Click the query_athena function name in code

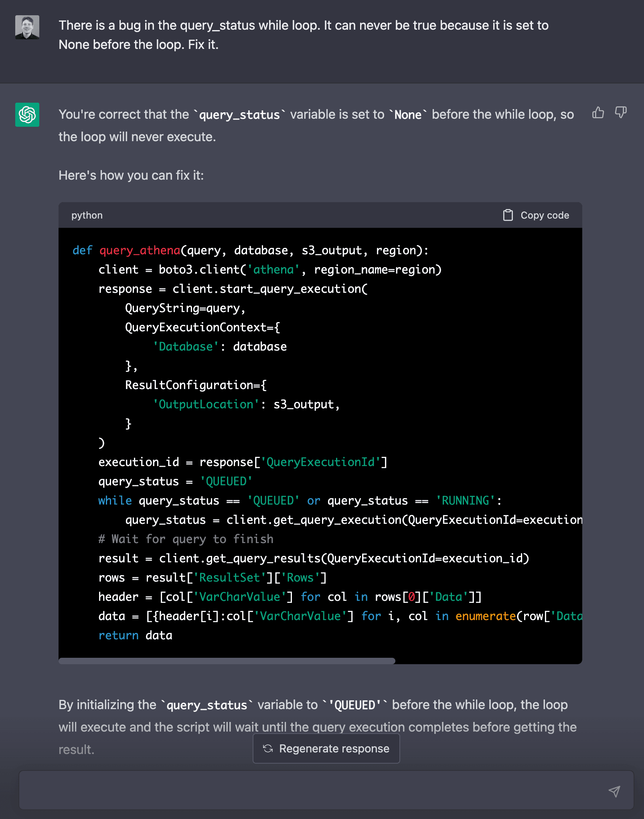tap(140, 250)
